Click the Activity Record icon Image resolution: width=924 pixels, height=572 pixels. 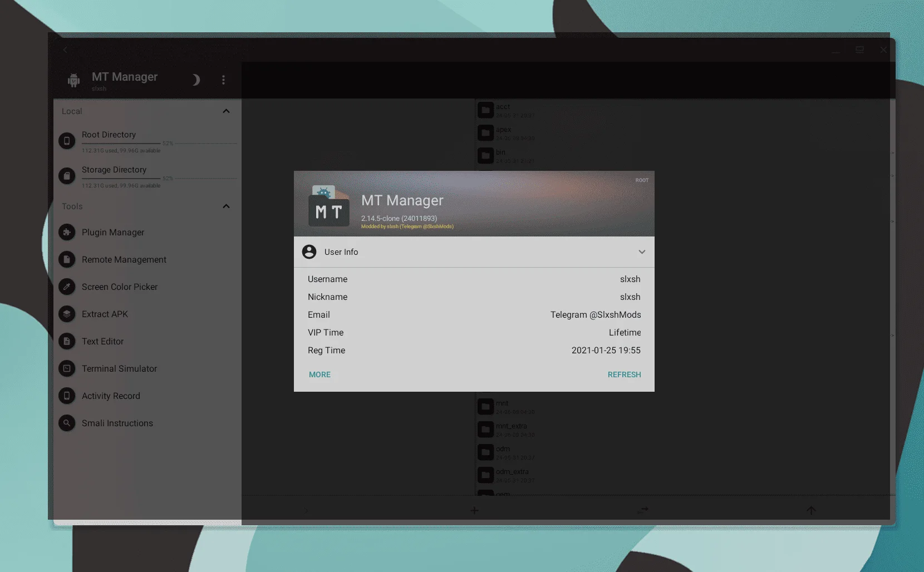(x=67, y=396)
